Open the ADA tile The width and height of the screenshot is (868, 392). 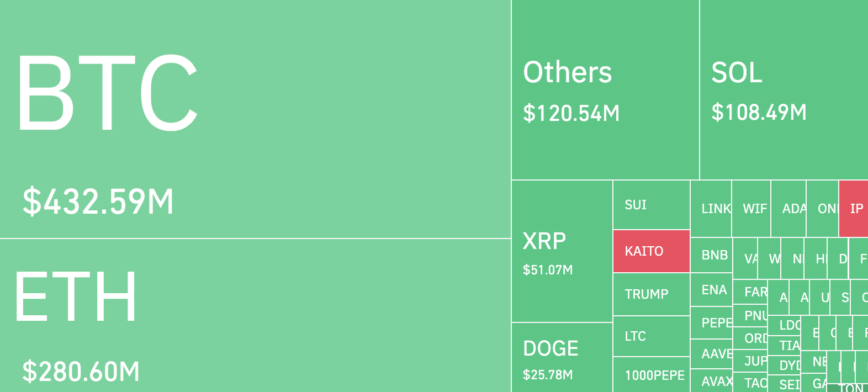click(x=789, y=209)
